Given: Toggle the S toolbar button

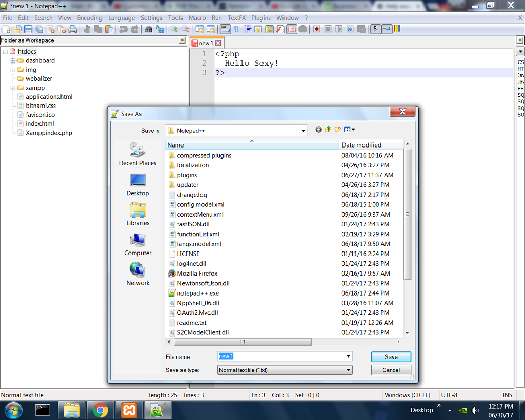Looking at the screenshot, I should 375,29.
